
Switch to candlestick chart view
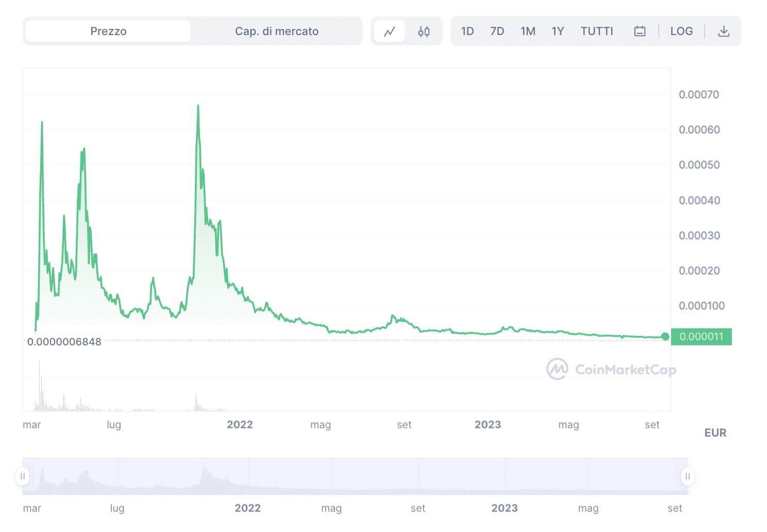pyautogui.click(x=424, y=31)
